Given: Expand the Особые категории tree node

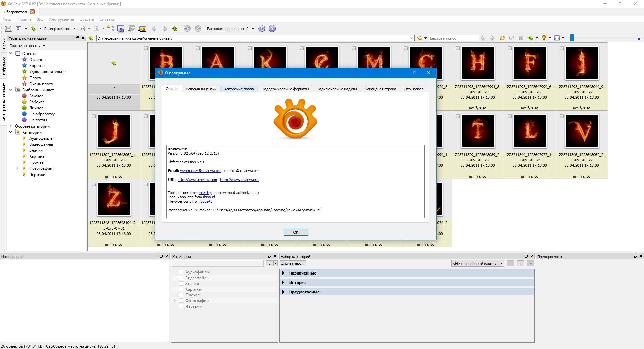Looking at the screenshot, I should pos(11,126).
